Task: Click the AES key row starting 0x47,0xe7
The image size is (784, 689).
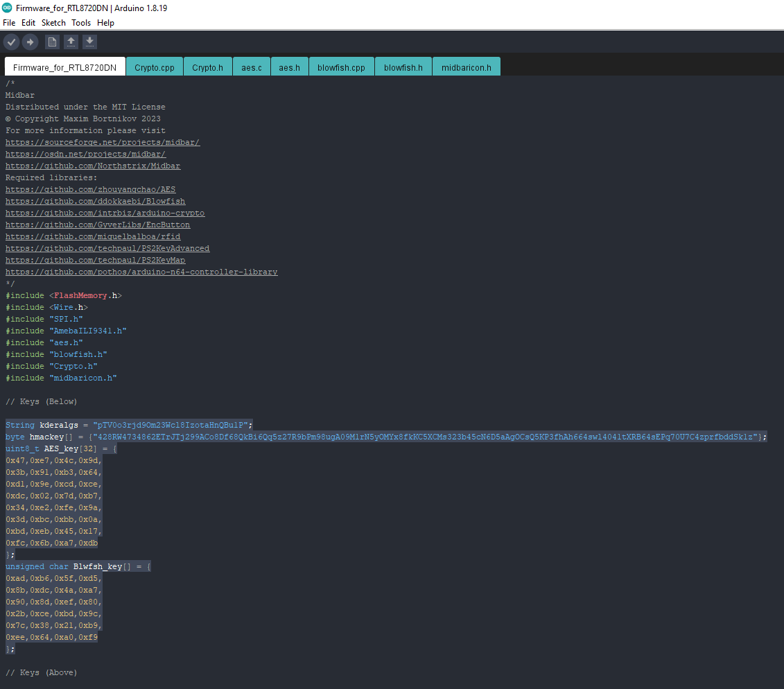Action: point(54,460)
